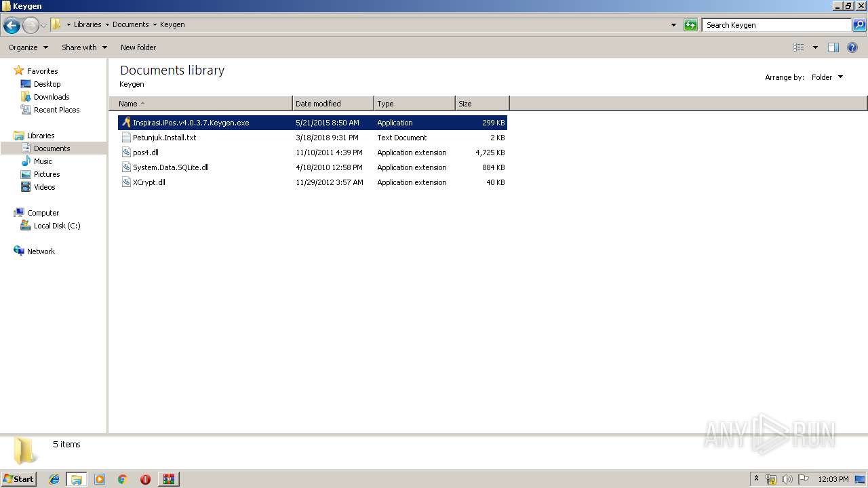The height and width of the screenshot is (488, 868).
Task: Click the 4,725 KB size cell
Action: coord(490,152)
